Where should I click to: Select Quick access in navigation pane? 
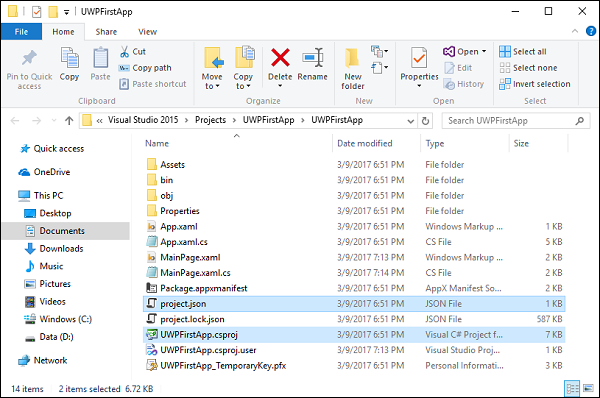(52, 148)
